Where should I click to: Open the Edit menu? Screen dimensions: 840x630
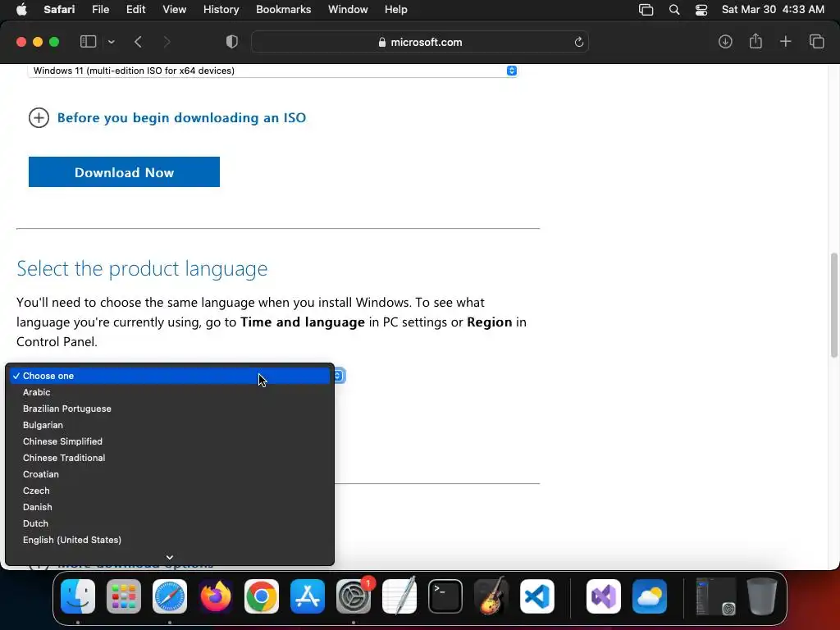[x=135, y=10]
